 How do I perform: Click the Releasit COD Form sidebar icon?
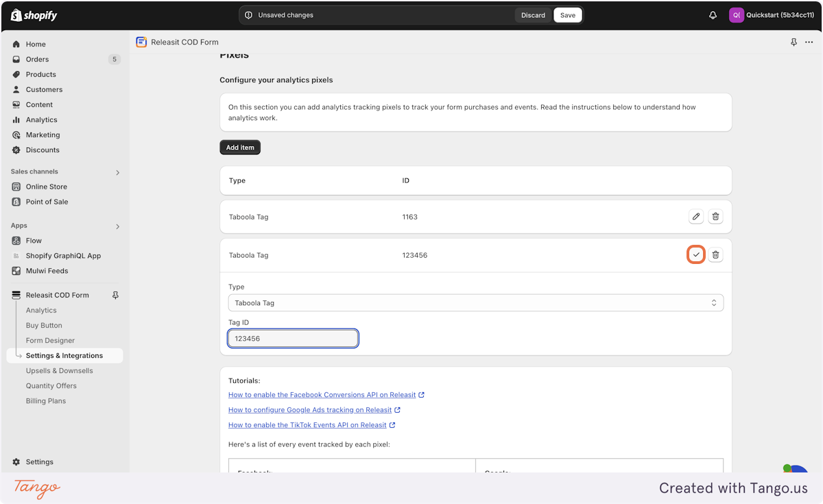point(16,296)
